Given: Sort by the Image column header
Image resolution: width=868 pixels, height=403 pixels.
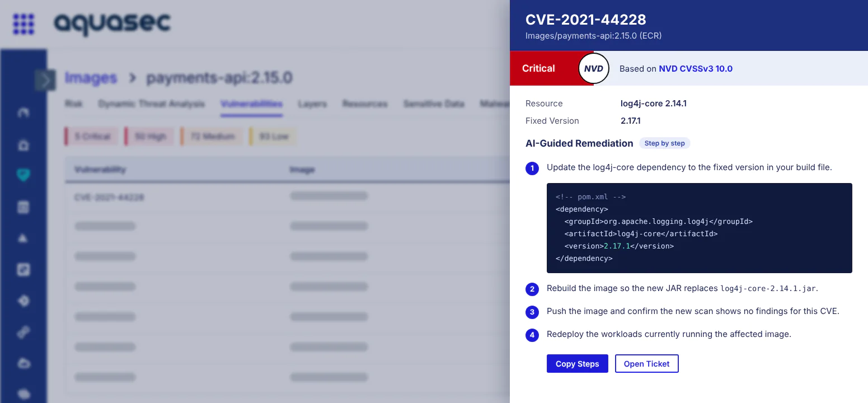Looking at the screenshot, I should (x=302, y=170).
